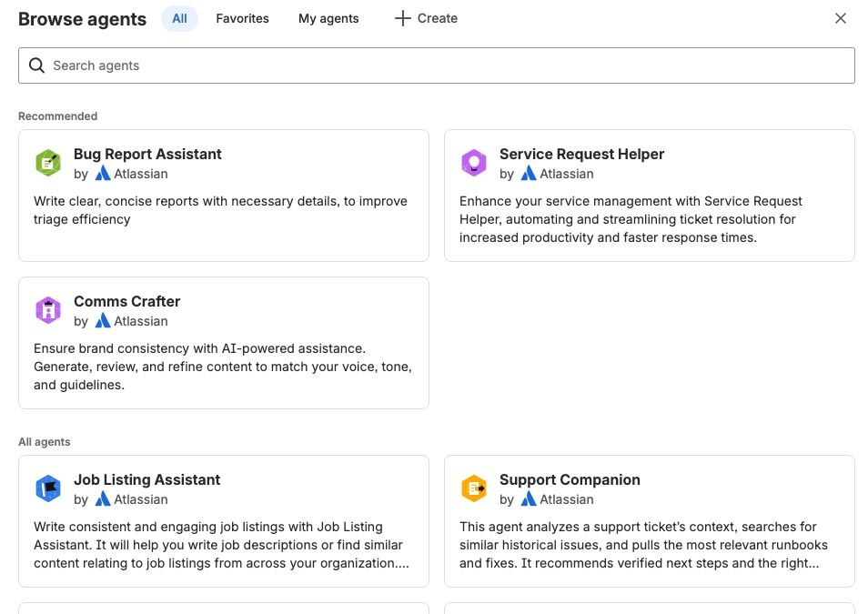Select the Comms Crafter card
The image size is (868, 614).
tap(223, 342)
